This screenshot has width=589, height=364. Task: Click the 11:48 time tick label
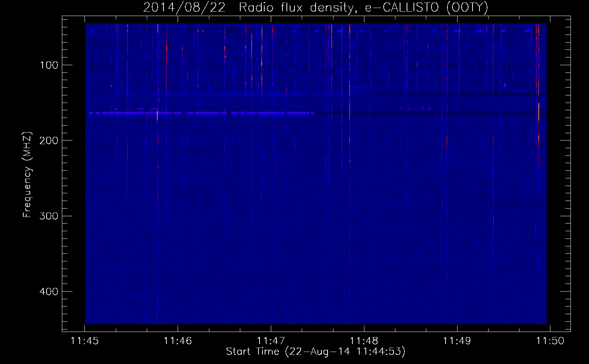[364, 341]
